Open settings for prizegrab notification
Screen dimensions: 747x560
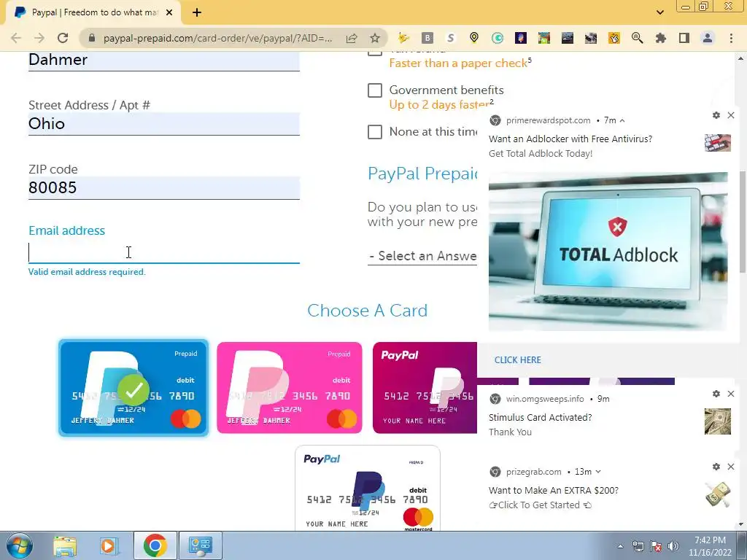[x=716, y=467]
